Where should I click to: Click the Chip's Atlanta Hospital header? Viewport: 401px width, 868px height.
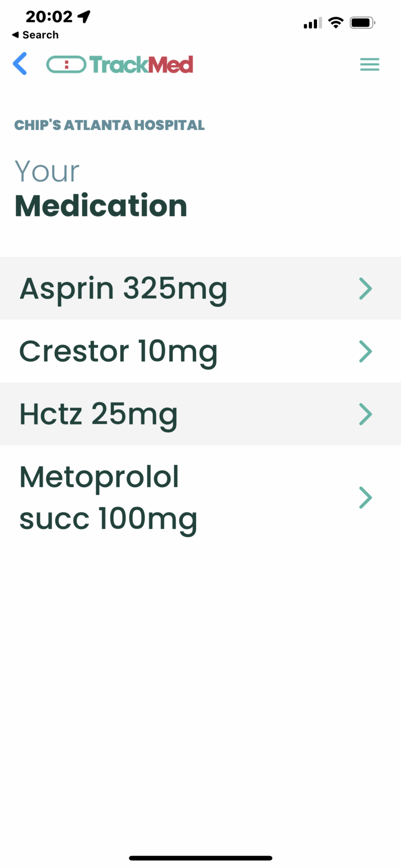[x=109, y=125]
